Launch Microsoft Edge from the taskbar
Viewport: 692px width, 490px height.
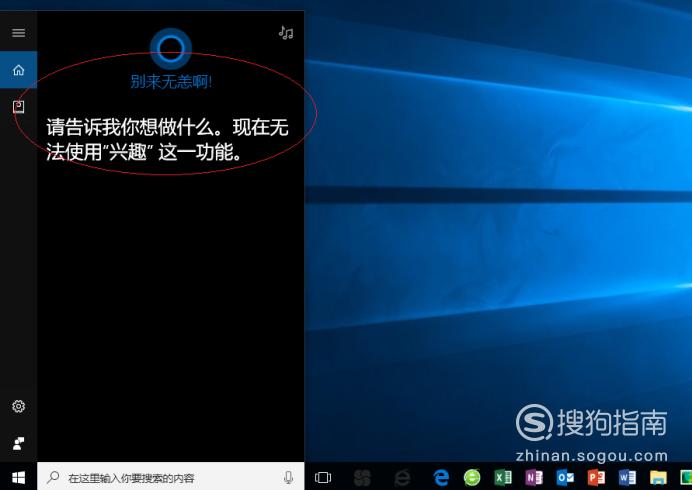pyautogui.click(x=441, y=477)
